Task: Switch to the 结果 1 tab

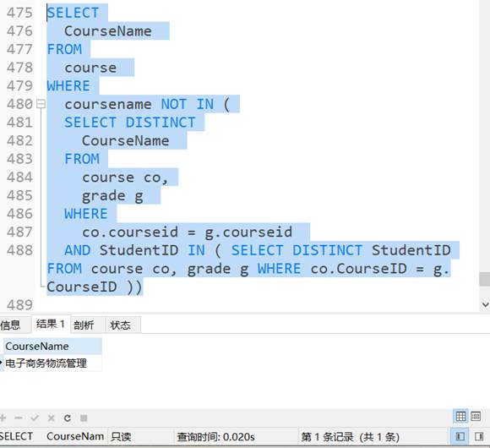Action: pos(51,325)
